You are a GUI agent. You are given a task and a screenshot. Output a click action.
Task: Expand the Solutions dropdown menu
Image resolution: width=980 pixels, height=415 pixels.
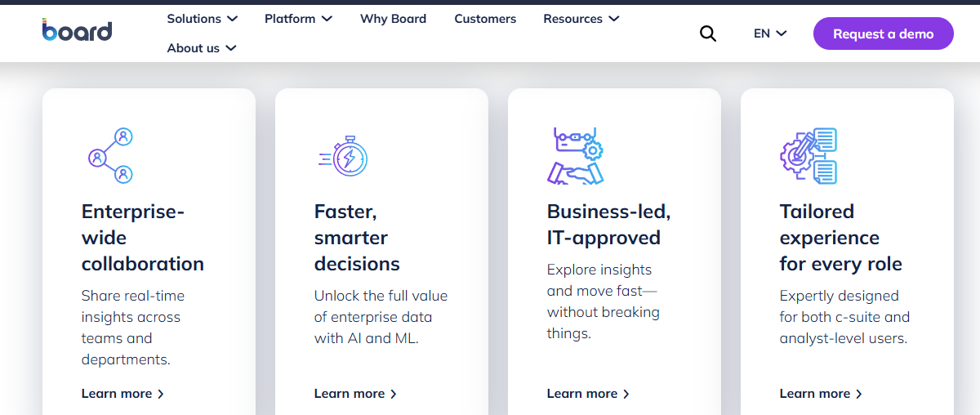pos(203,19)
